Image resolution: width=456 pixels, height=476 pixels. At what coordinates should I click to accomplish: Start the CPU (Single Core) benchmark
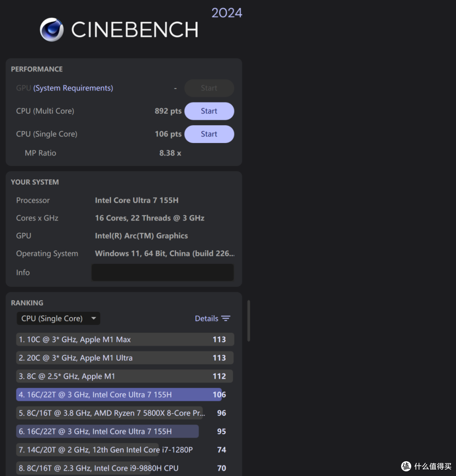[209, 134]
